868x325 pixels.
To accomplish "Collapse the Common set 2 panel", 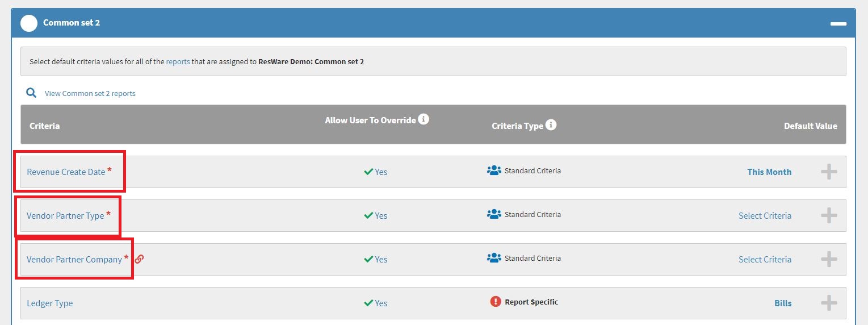I will click(x=838, y=24).
